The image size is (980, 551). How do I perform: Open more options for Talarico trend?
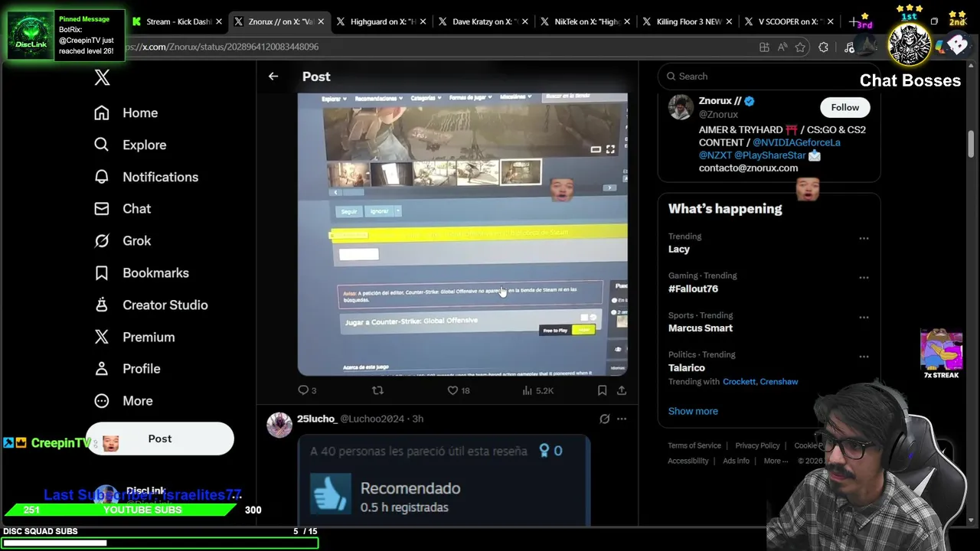pos(864,357)
